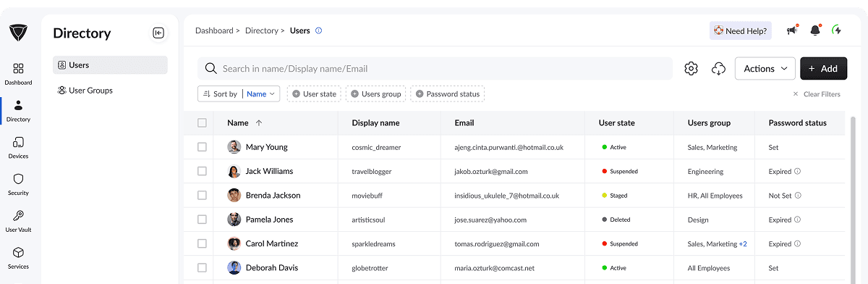Expand the +2 groups for Carol Martinez

point(743,244)
